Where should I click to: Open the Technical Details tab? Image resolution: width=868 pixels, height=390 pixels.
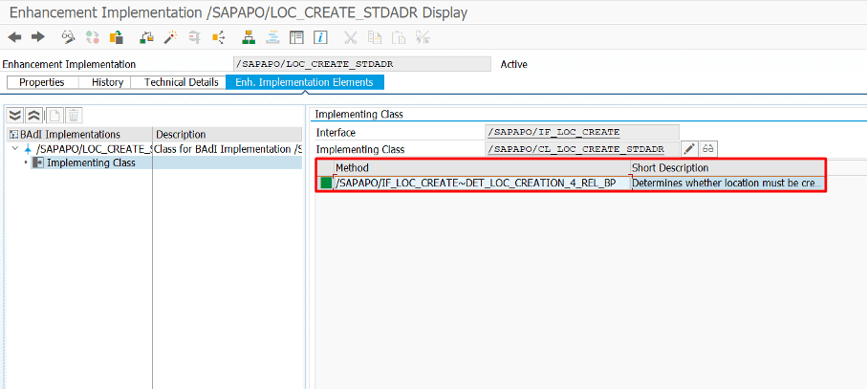point(181,82)
